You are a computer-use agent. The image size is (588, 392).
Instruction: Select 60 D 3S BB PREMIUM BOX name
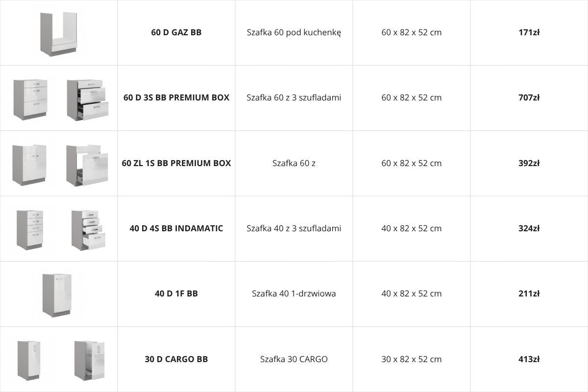coord(176,98)
